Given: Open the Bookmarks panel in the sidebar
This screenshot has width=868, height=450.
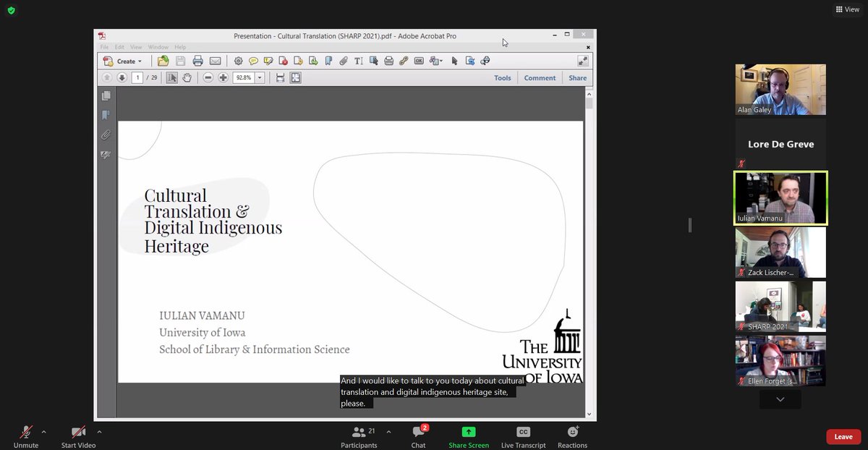Looking at the screenshot, I should 106,114.
